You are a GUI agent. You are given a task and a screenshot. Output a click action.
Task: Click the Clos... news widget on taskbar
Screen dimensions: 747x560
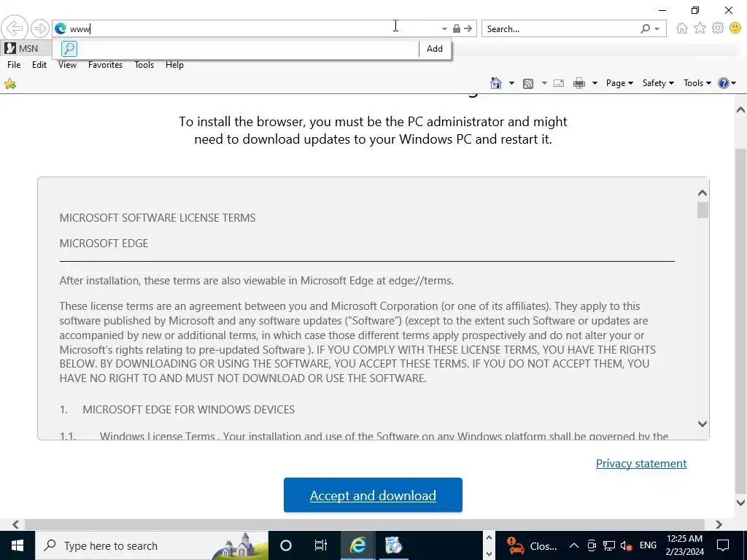click(532, 545)
